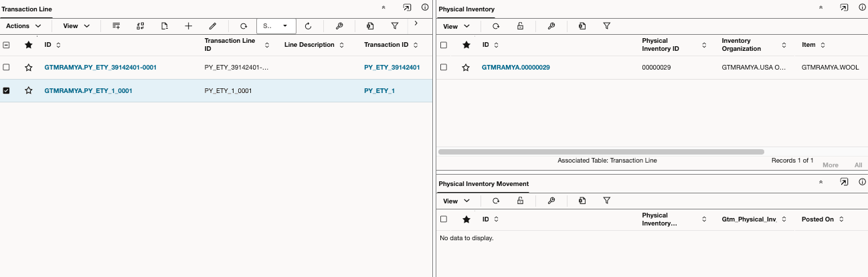
Task: Sort Physical Inventory Movement by Posted On
Action: pos(841,219)
